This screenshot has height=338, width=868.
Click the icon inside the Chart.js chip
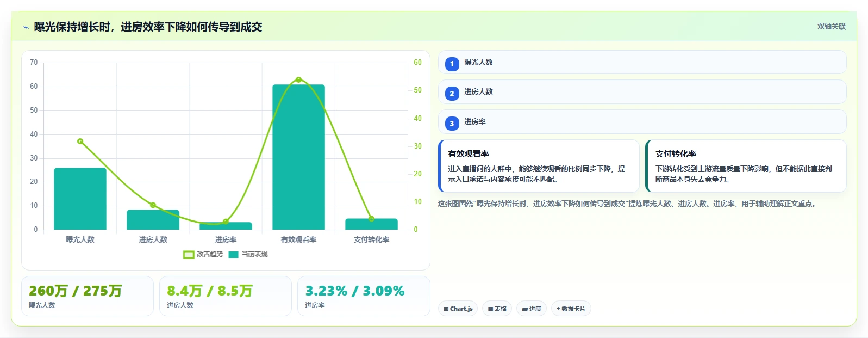click(446, 309)
